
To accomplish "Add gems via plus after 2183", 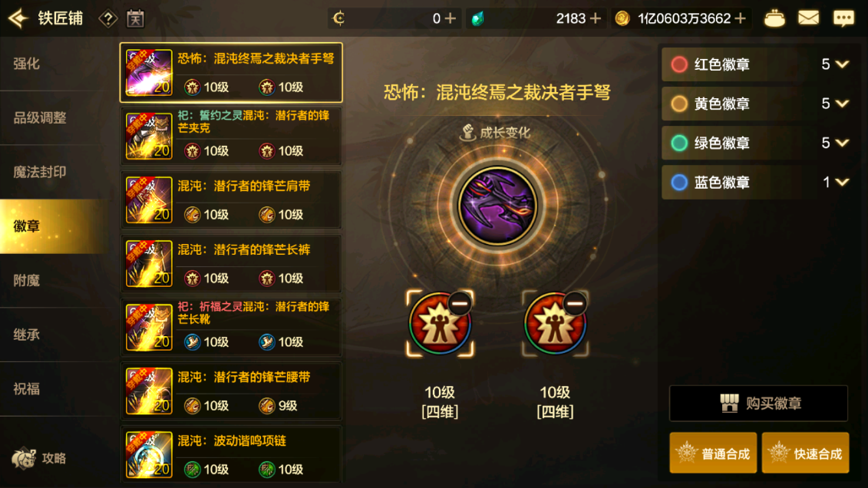I will [x=596, y=19].
